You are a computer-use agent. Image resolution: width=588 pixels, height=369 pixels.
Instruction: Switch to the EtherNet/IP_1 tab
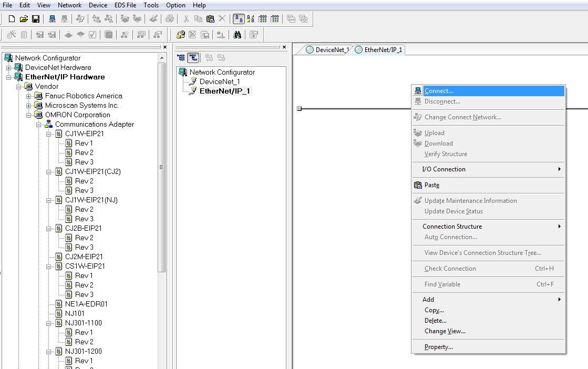[379, 49]
